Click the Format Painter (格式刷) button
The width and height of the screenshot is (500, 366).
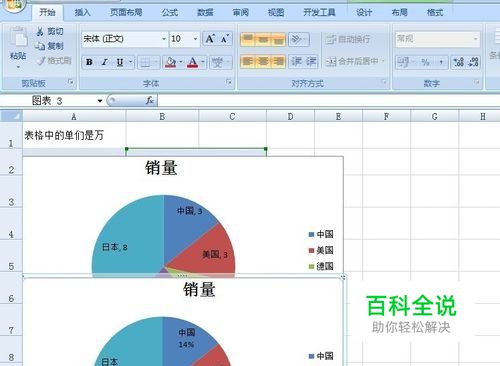tap(54, 61)
